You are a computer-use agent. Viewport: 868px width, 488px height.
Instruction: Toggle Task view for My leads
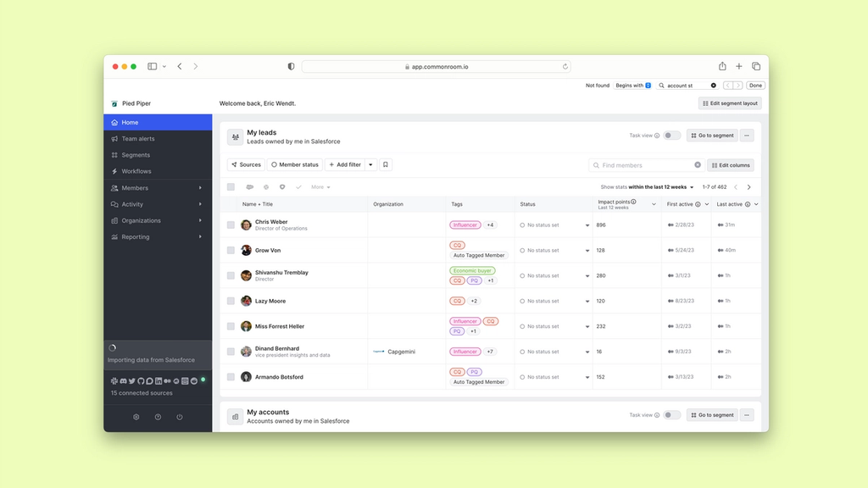[671, 136]
